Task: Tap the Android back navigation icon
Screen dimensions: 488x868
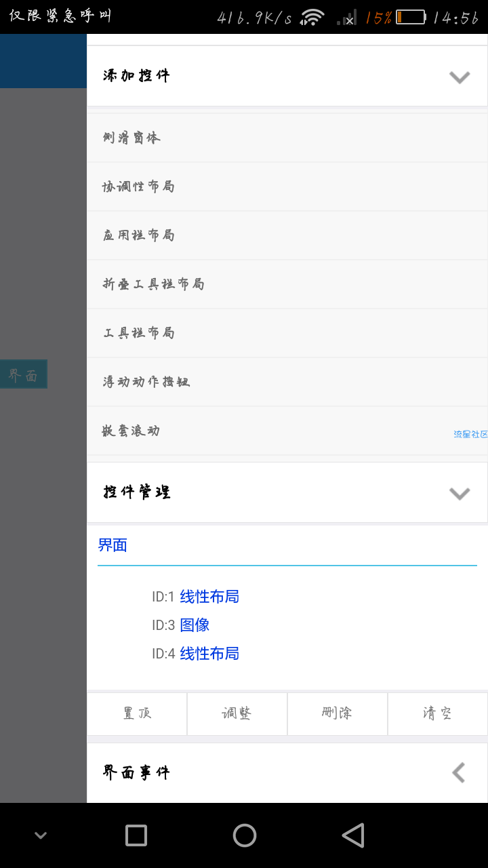Action: click(353, 835)
